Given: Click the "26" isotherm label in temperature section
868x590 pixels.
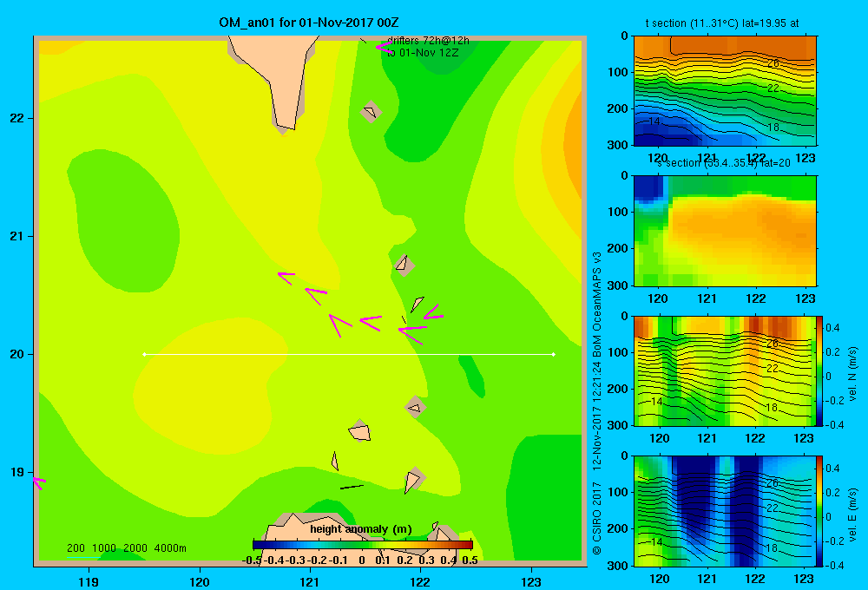Looking at the screenshot, I should (x=773, y=63).
